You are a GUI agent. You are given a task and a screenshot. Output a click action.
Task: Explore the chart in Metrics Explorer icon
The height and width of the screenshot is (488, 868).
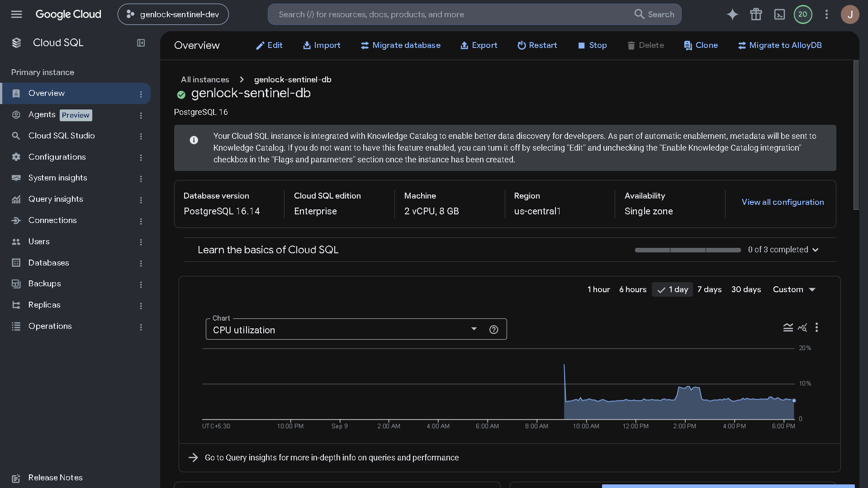pos(802,327)
